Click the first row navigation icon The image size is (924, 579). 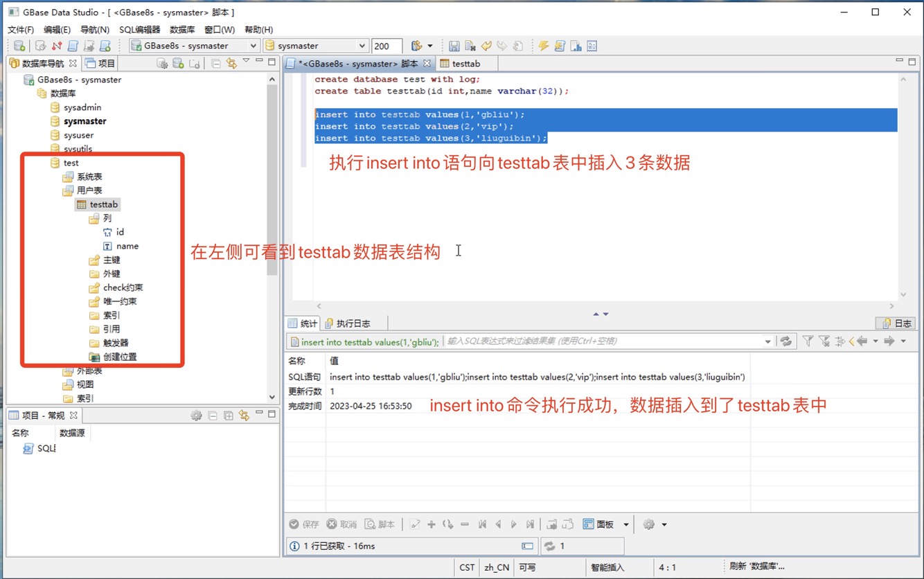click(483, 524)
